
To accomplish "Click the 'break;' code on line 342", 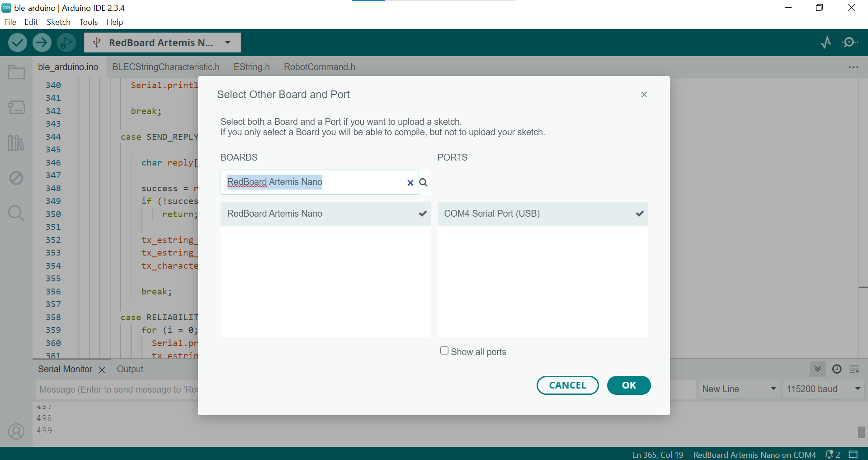I will [x=146, y=111].
